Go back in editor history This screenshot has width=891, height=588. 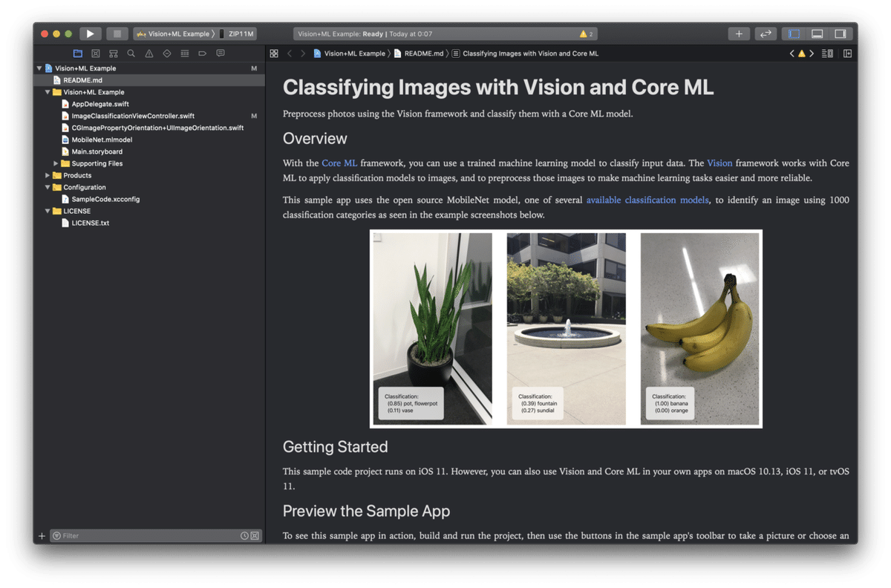[290, 53]
